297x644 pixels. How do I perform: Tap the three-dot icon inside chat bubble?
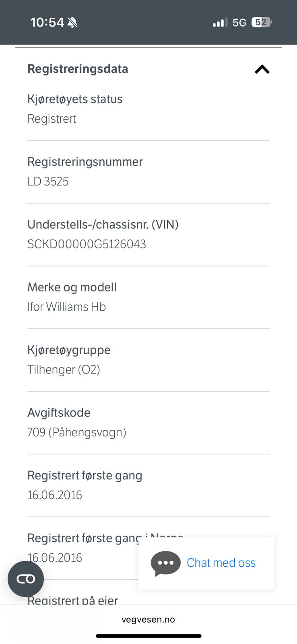pyautogui.click(x=165, y=563)
